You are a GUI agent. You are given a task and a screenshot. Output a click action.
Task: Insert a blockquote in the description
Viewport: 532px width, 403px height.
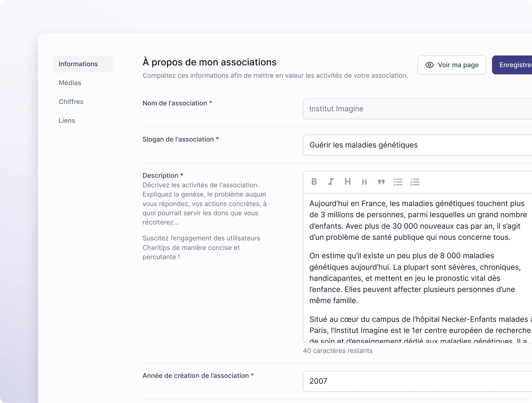[381, 182]
